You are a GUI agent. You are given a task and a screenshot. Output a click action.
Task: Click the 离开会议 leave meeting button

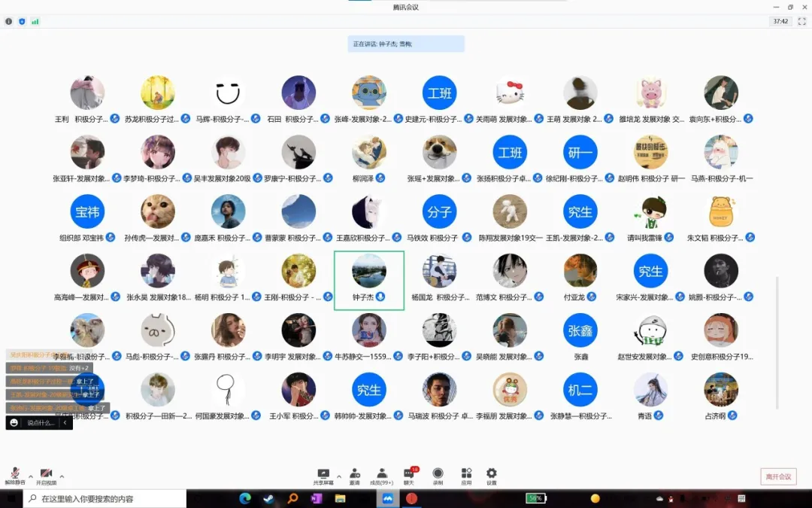coord(778,476)
